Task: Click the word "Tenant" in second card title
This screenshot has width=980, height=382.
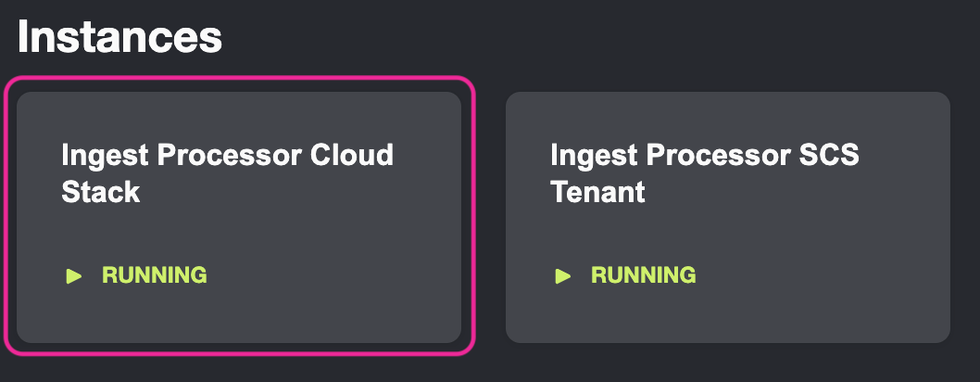Action: pos(597,192)
